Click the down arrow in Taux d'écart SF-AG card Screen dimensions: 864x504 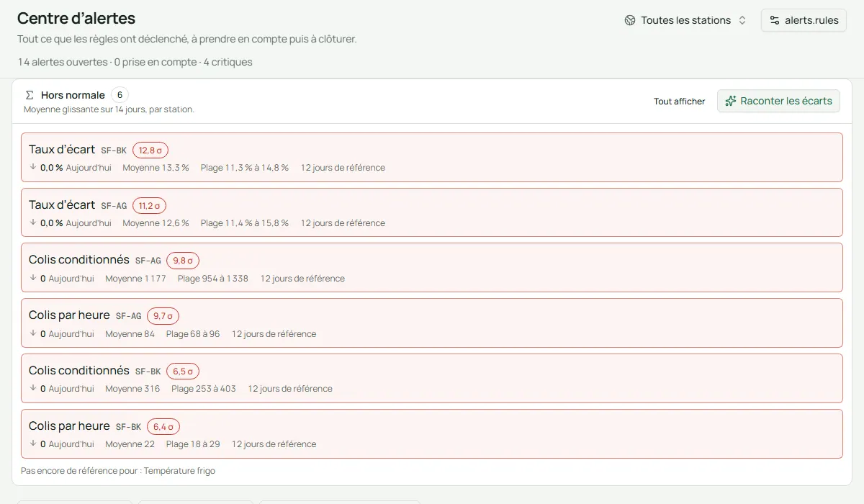pos(32,222)
